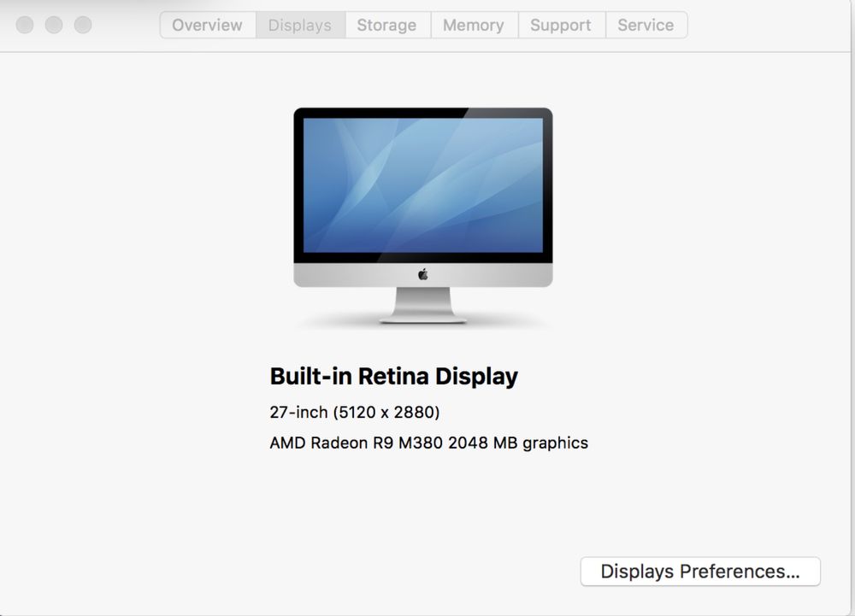Select the 27-inch (5120 x 2880) text

pos(355,413)
